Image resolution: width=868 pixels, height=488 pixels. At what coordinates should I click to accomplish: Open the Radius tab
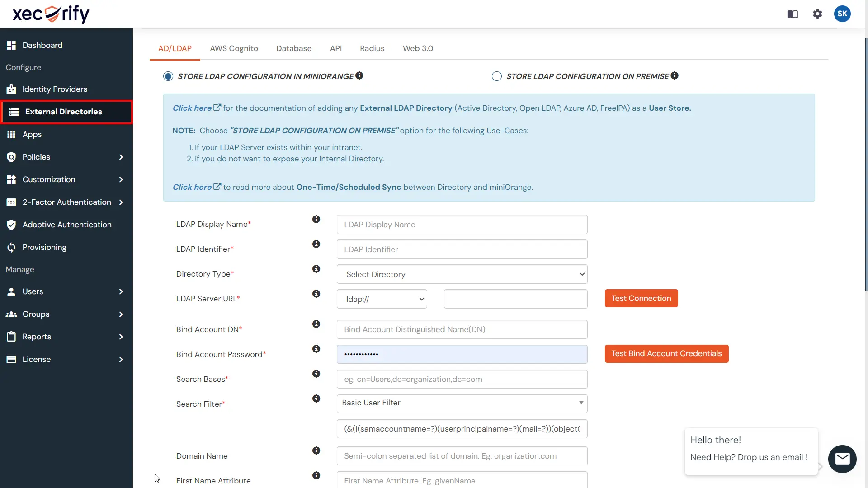pyautogui.click(x=372, y=48)
